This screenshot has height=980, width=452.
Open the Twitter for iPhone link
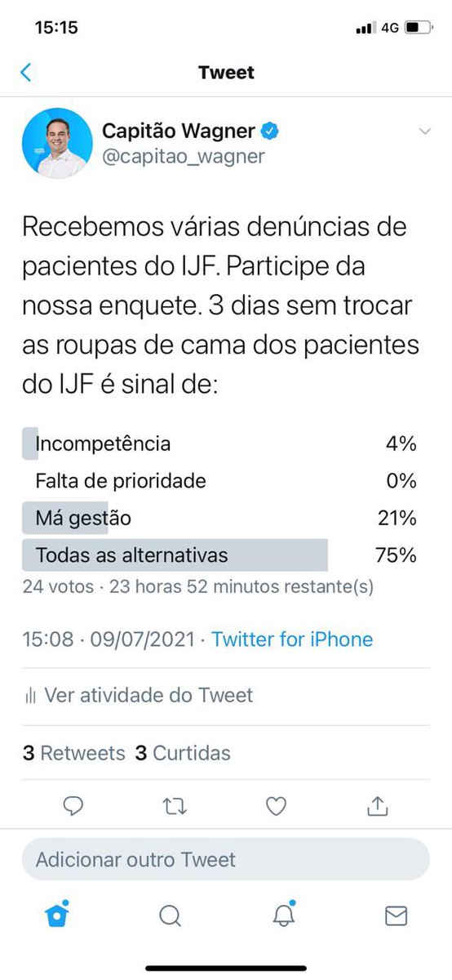point(292,639)
